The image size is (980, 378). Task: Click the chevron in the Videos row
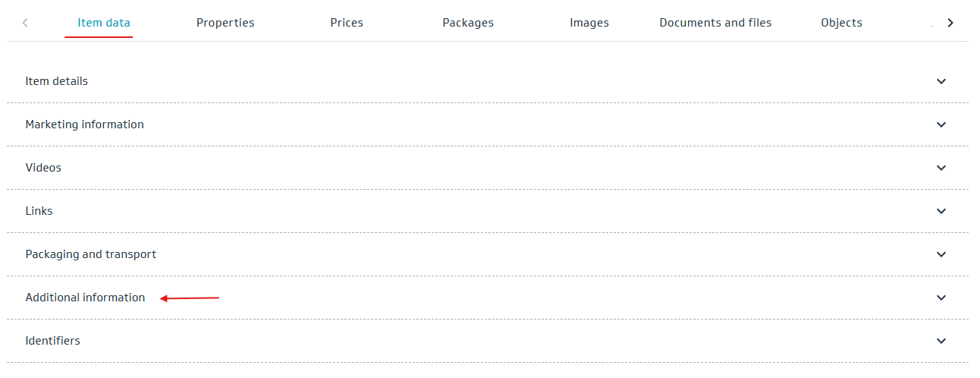click(941, 168)
